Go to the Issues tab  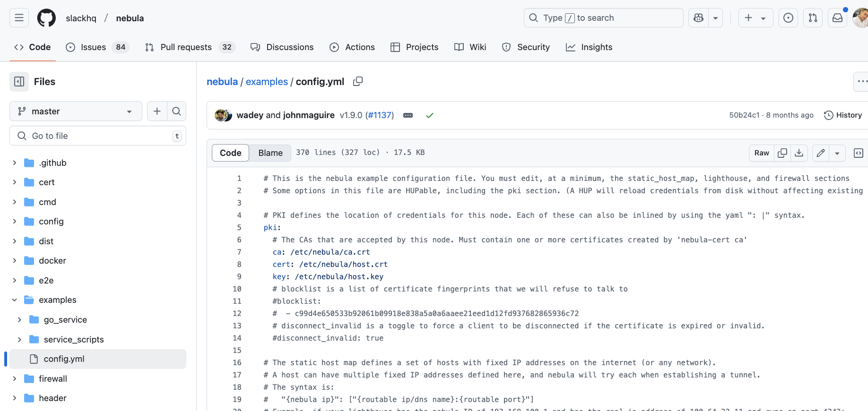point(93,47)
